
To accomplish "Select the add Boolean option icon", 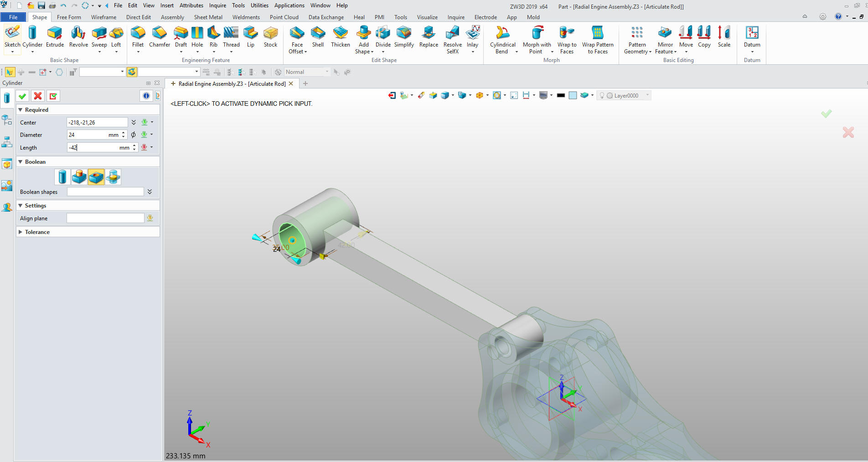I will click(79, 177).
